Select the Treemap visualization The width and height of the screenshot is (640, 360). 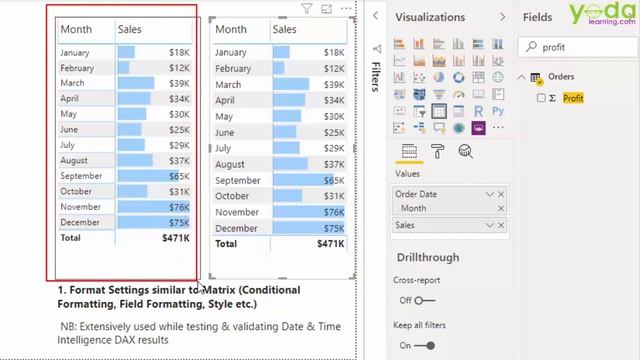coord(478,77)
